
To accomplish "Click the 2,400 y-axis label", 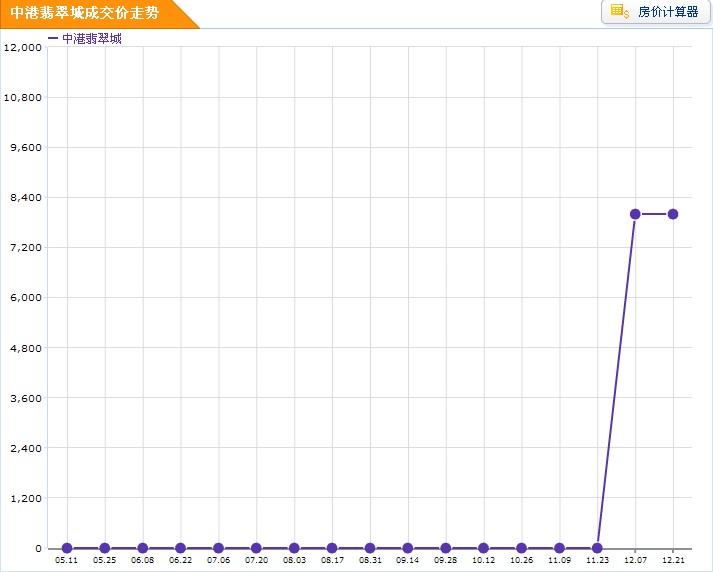I will coord(26,448).
